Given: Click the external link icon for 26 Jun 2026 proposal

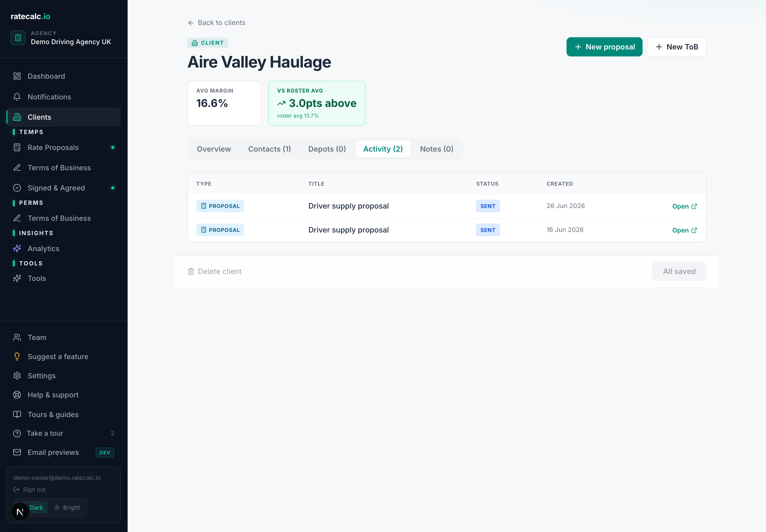Looking at the screenshot, I should pyautogui.click(x=694, y=206).
